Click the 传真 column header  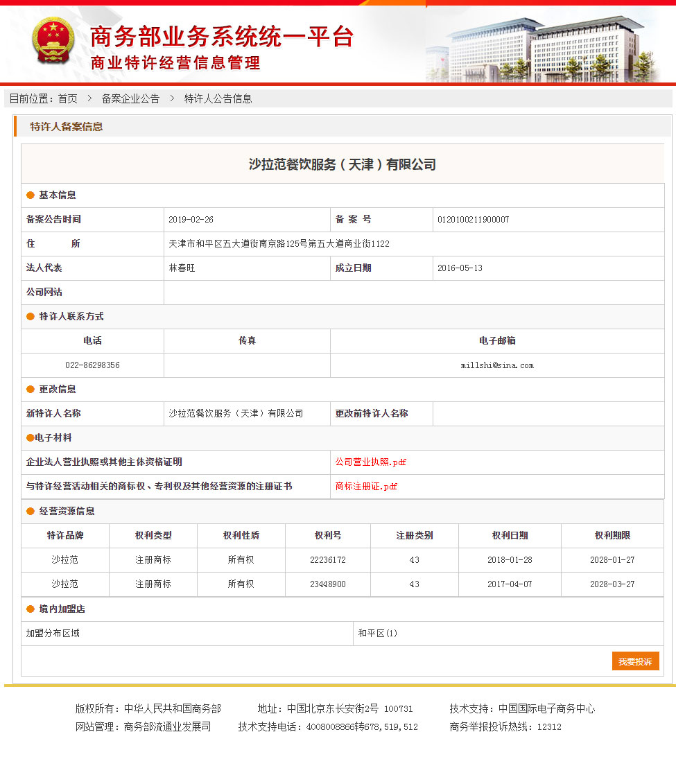(247, 340)
